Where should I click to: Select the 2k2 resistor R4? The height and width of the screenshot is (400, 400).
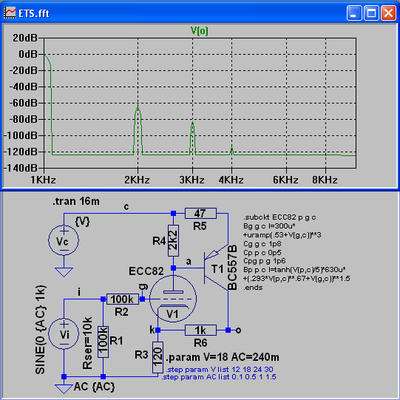173,241
